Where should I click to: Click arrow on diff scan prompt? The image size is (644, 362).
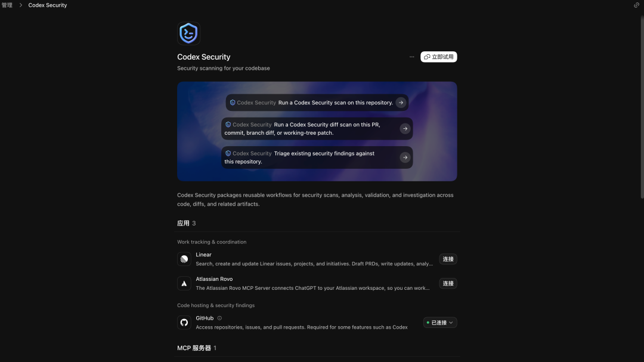[x=405, y=129]
